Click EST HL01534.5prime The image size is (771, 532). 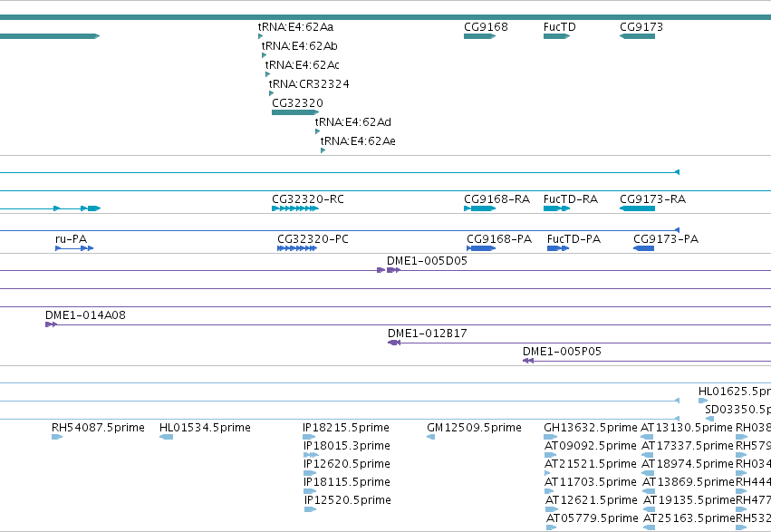[x=166, y=437]
